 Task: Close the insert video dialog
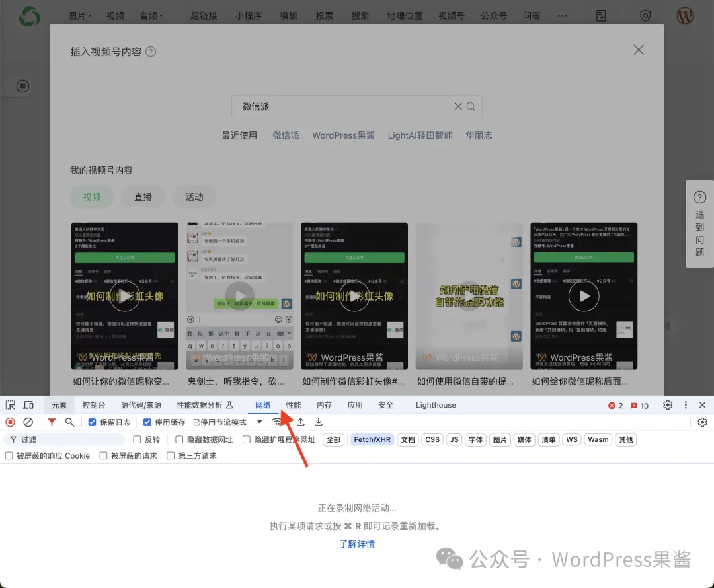639,50
